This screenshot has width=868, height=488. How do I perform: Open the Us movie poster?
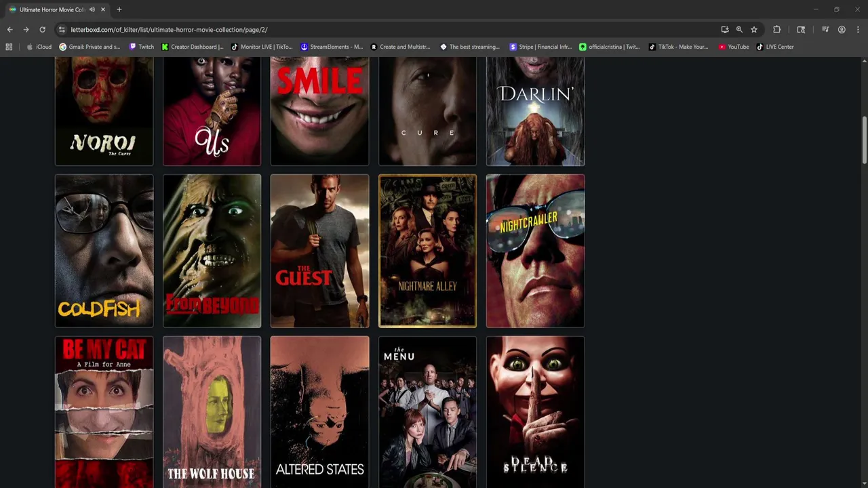point(212,111)
